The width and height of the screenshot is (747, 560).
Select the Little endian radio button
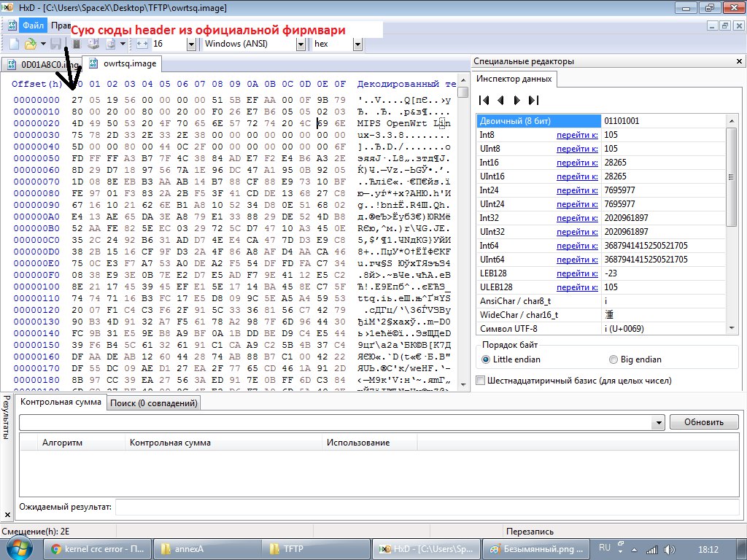pos(485,359)
